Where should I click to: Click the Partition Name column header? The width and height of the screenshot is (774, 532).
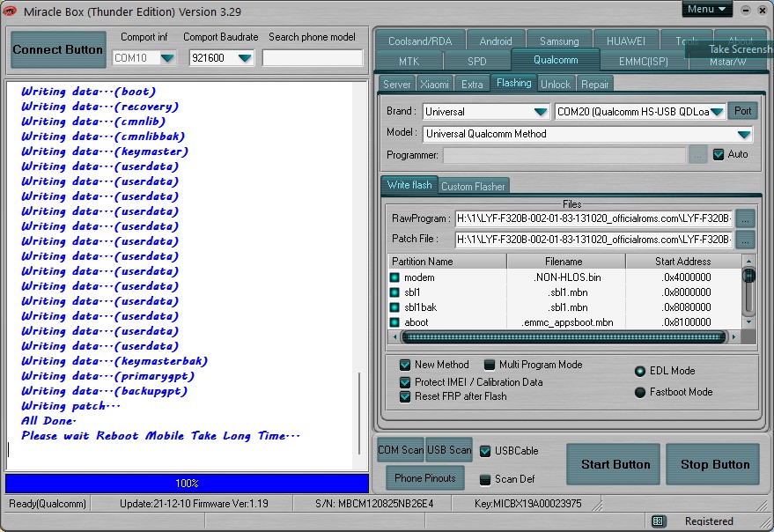(447, 262)
